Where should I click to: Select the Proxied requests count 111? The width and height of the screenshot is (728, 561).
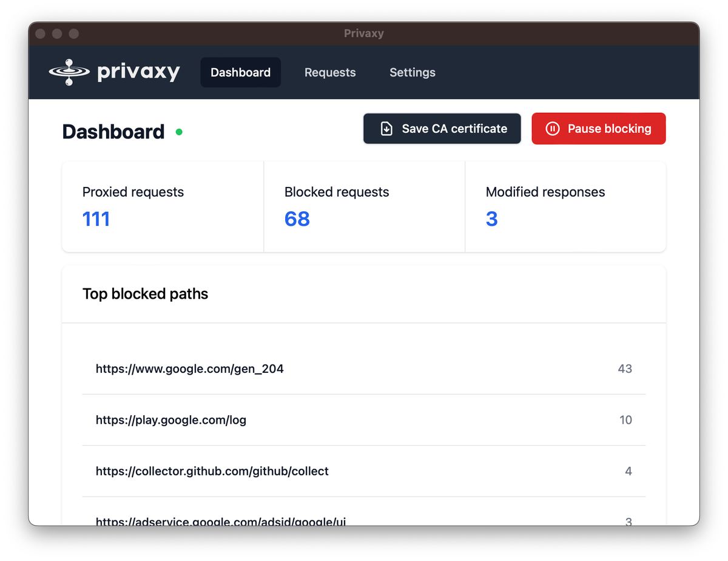pyautogui.click(x=96, y=219)
